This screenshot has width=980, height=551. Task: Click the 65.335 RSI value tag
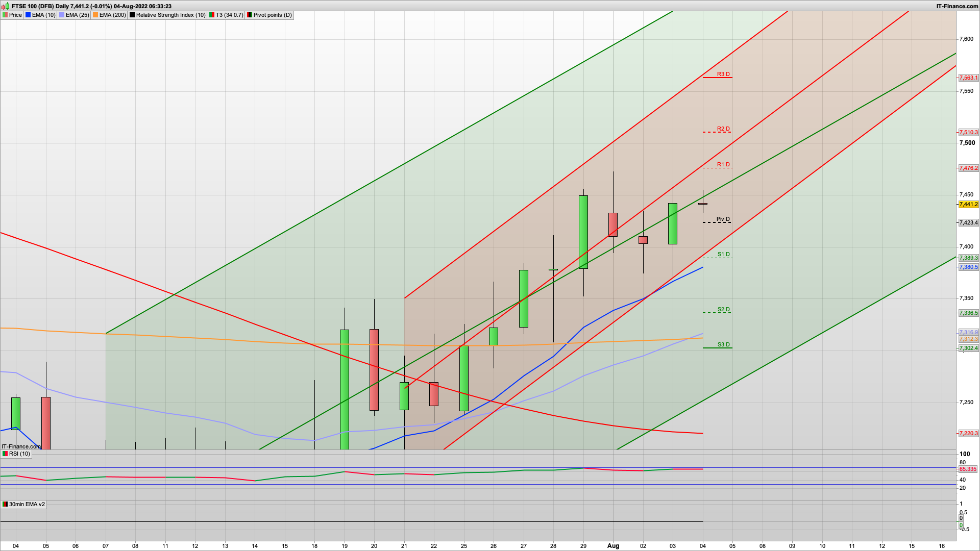(967, 469)
